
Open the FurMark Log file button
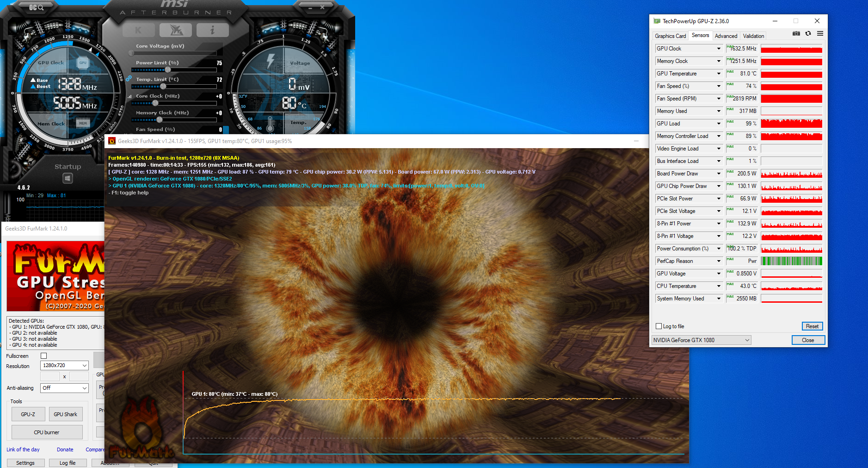pos(68,463)
